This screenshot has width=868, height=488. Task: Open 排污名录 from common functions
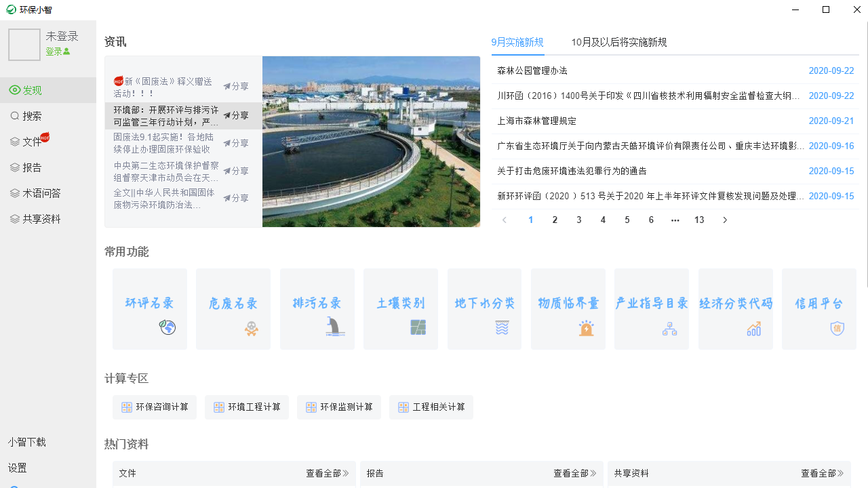(x=317, y=309)
